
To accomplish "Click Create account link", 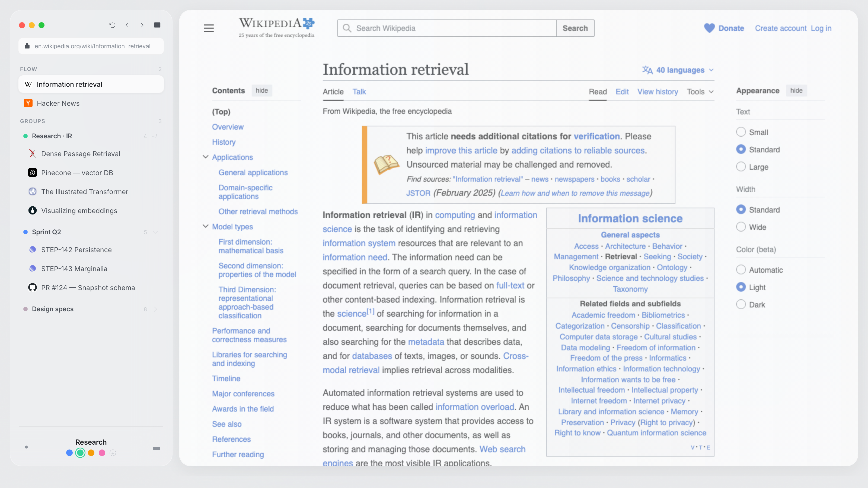I will (x=780, y=28).
